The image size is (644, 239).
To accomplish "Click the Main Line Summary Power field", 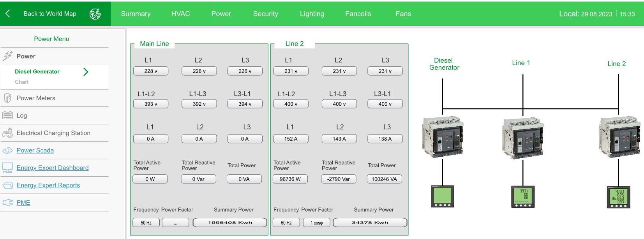I will pos(230,223).
